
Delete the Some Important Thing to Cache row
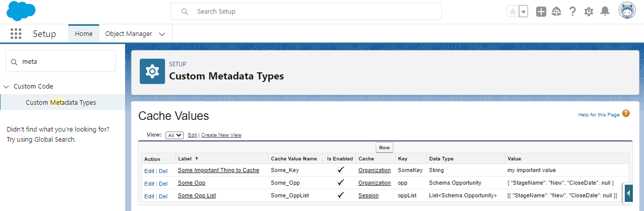coord(163,171)
